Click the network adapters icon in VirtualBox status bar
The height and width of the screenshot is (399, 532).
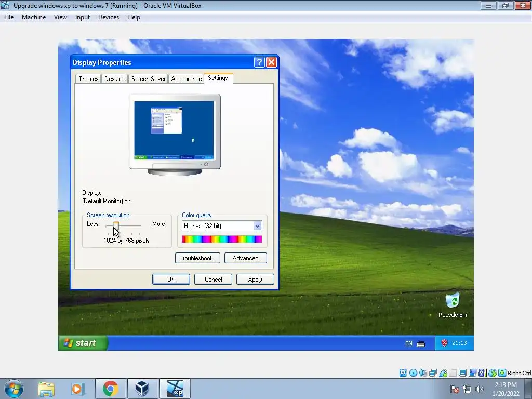point(433,373)
